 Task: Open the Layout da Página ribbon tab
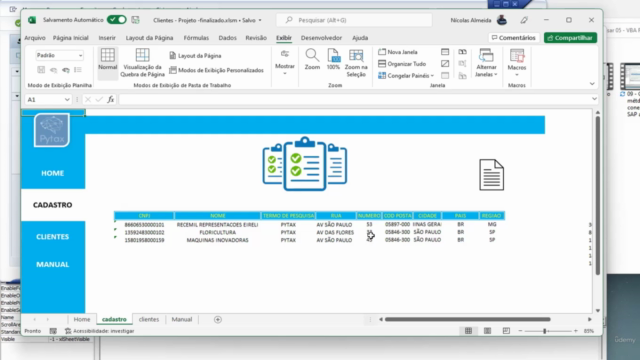pyautogui.click(x=149, y=38)
